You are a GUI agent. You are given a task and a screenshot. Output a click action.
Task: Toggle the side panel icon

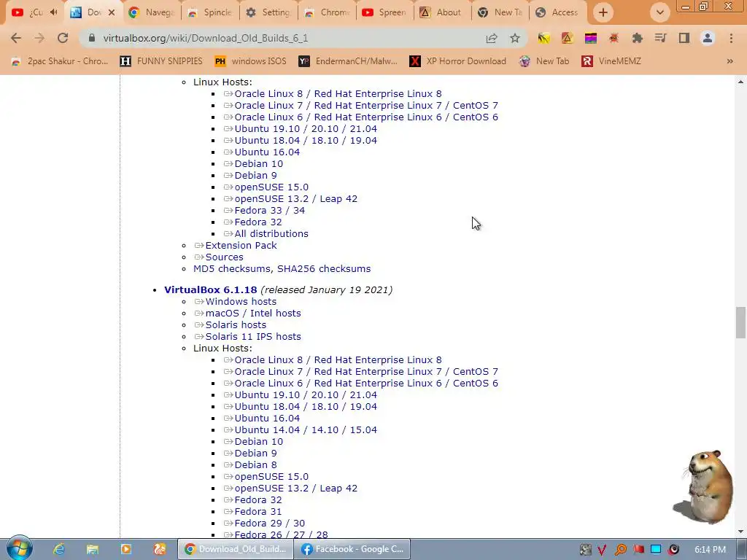[x=684, y=38]
